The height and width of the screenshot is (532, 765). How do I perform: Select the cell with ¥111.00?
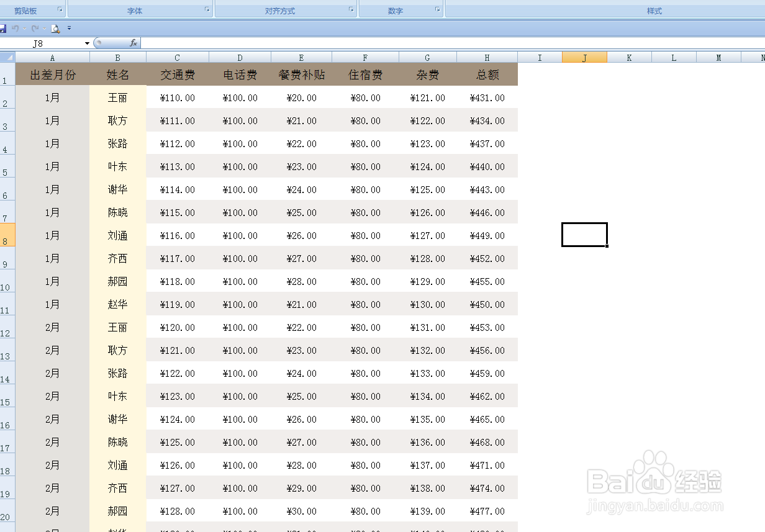[178, 120]
